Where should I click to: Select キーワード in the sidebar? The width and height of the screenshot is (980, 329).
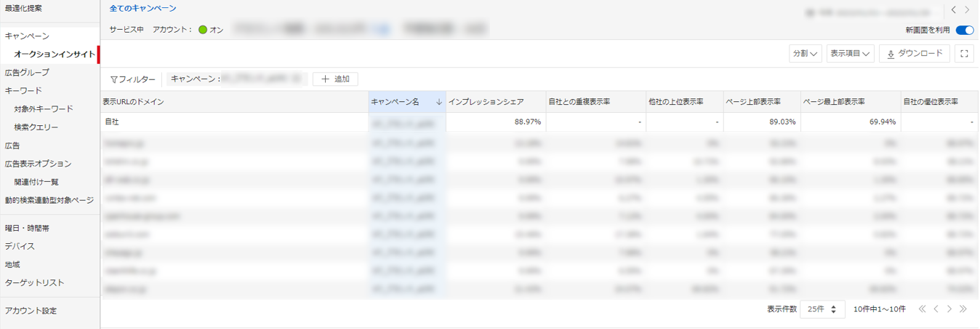(x=23, y=91)
